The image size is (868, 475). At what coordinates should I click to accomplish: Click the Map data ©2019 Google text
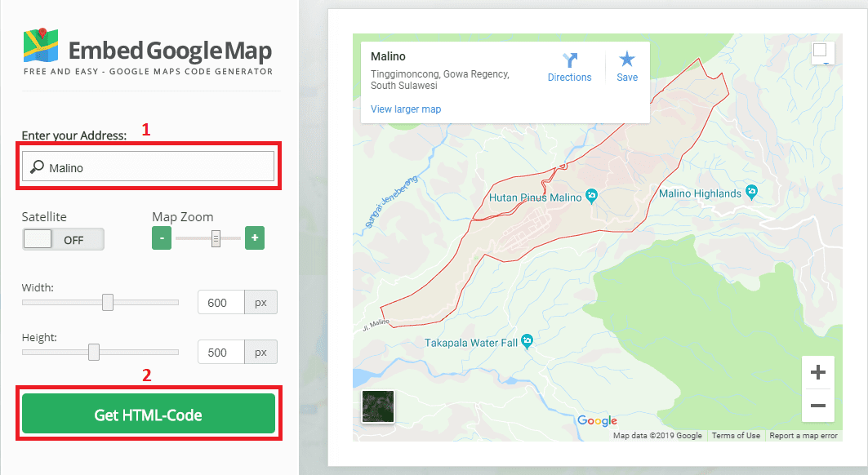point(657,436)
